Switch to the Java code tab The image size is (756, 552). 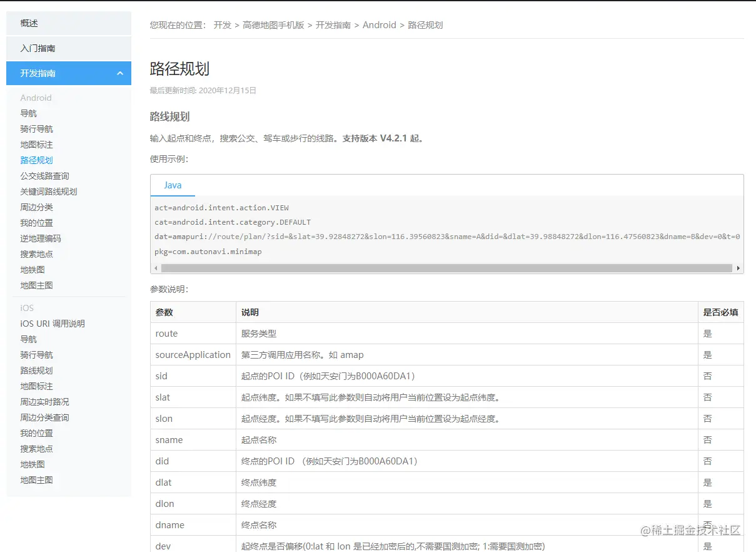pyautogui.click(x=173, y=185)
